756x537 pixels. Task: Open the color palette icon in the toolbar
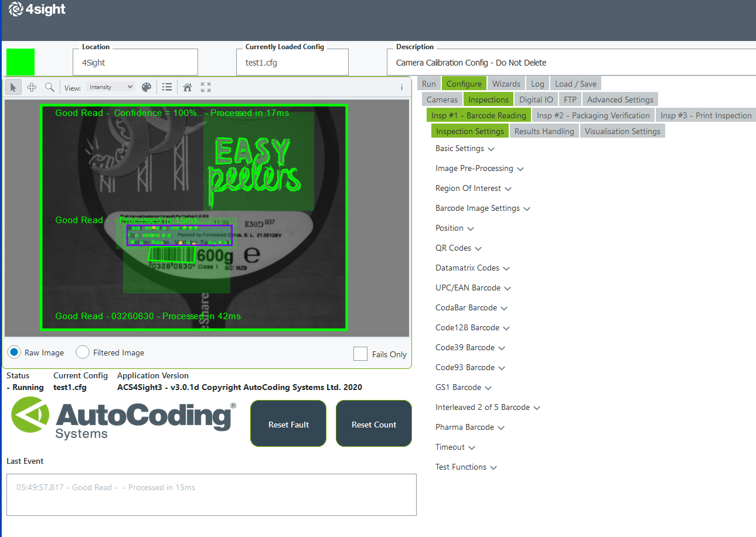click(x=146, y=87)
